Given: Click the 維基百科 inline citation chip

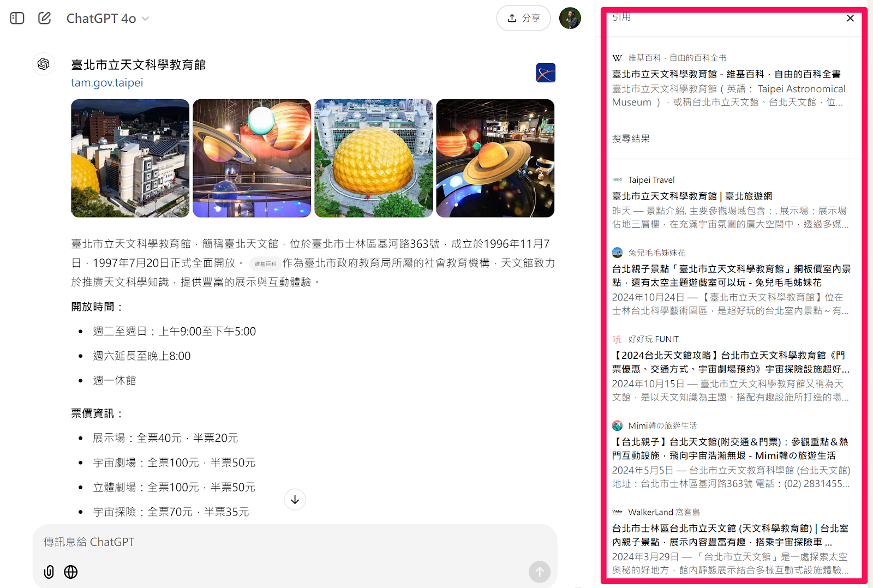Looking at the screenshot, I should pos(266,263).
